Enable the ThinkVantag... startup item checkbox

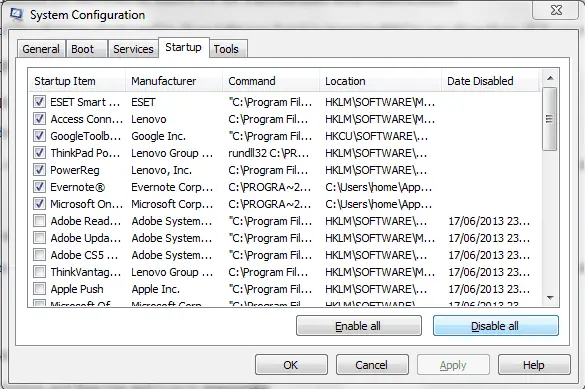[x=39, y=272]
